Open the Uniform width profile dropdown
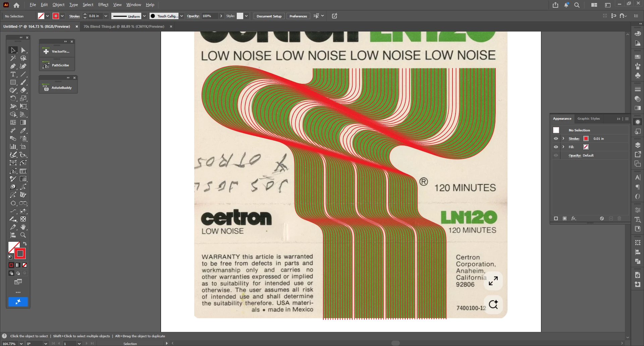644x346 pixels. tap(144, 16)
